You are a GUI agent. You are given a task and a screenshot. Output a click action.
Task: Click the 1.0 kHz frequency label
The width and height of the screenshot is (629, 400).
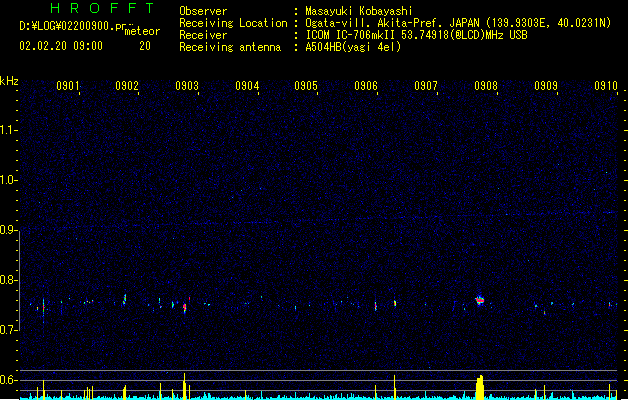8,180
